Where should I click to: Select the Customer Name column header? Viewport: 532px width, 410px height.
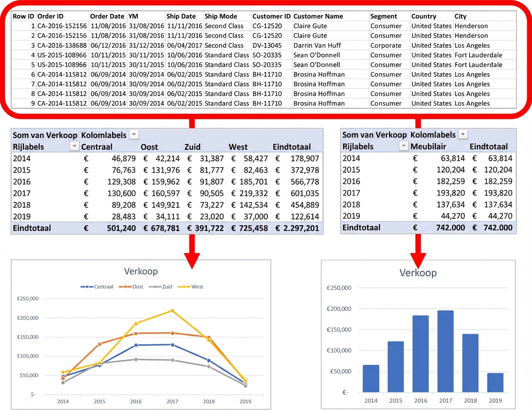[x=318, y=16]
